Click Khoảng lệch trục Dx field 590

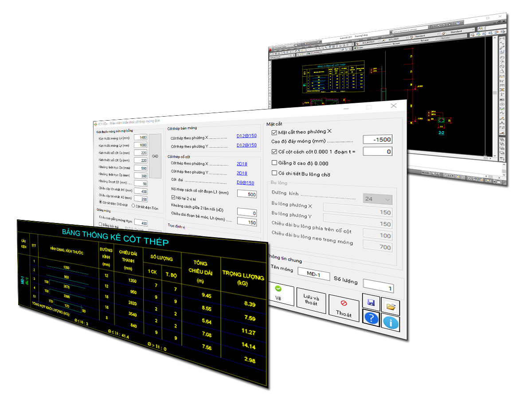coord(141,168)
